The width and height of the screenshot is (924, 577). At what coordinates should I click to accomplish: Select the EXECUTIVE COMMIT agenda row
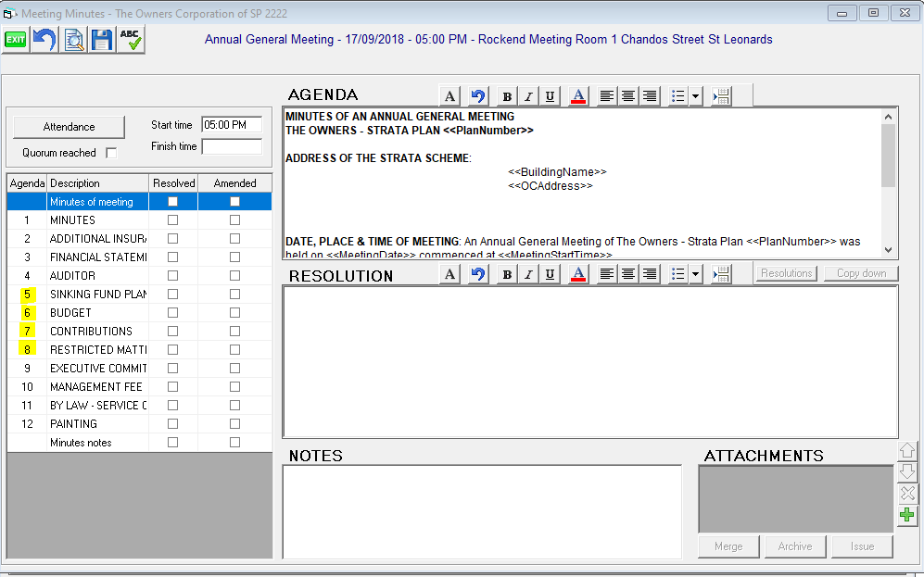(x=140, y=368)
